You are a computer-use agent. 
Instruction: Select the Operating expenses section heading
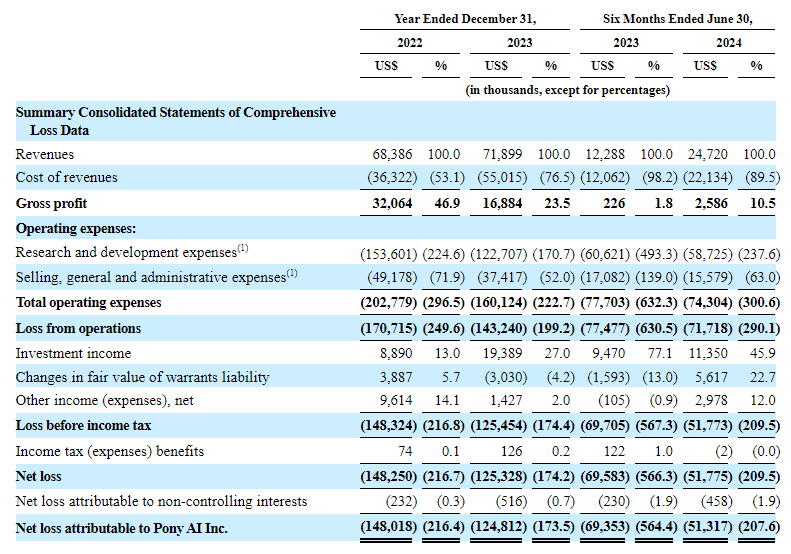[x=76, y=229]
